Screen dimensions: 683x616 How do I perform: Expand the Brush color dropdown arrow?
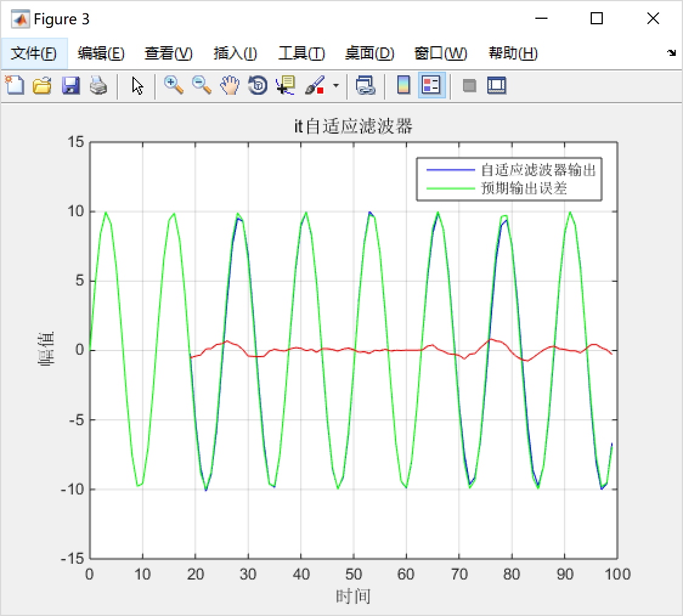click(336, 85)
